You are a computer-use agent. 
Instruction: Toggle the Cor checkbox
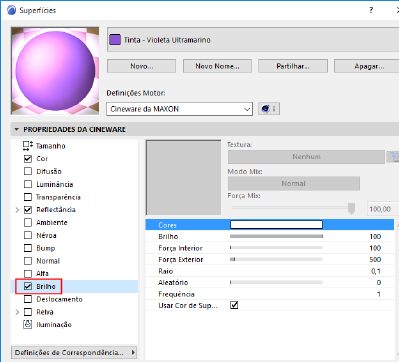point(28,159)
